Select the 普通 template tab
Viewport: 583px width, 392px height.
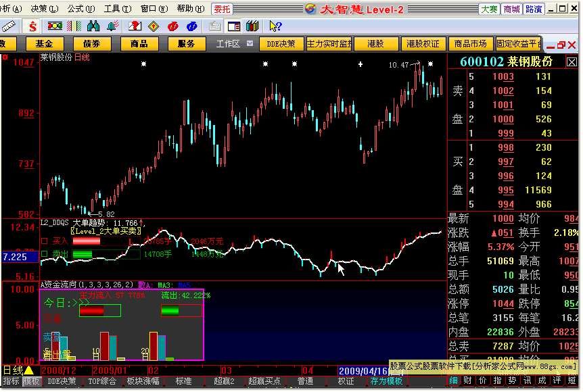point(306,381)
